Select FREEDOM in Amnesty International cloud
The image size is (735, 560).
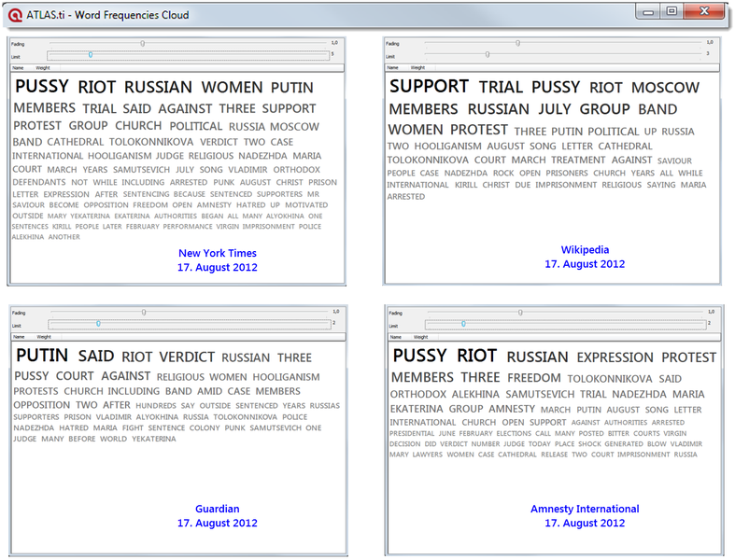[x=534, y=378]
